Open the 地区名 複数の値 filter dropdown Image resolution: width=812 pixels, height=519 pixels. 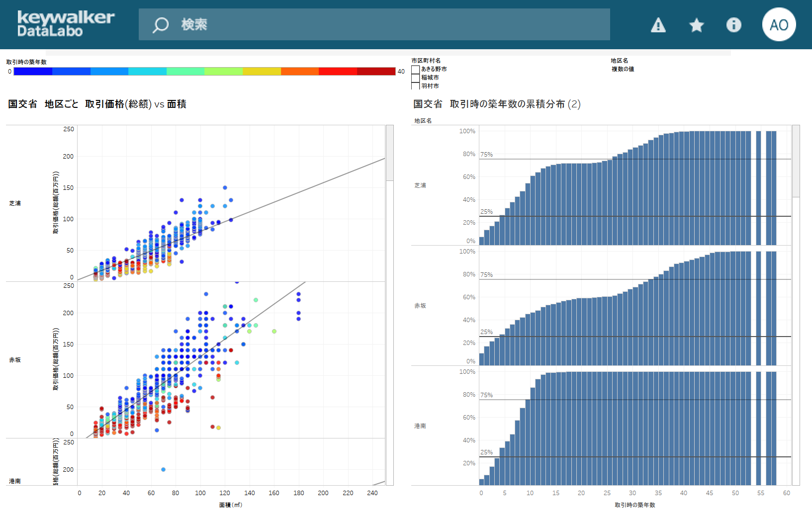click(623, 69)
